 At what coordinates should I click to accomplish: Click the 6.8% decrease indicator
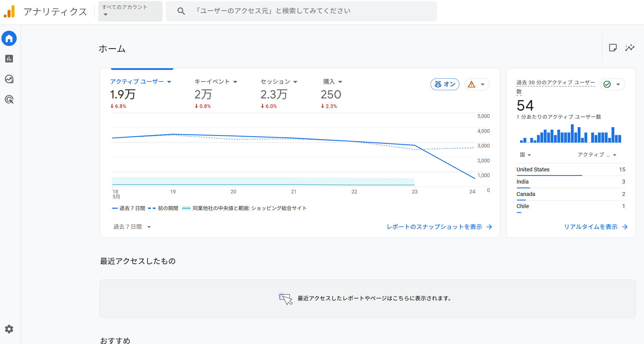point(118,106)
